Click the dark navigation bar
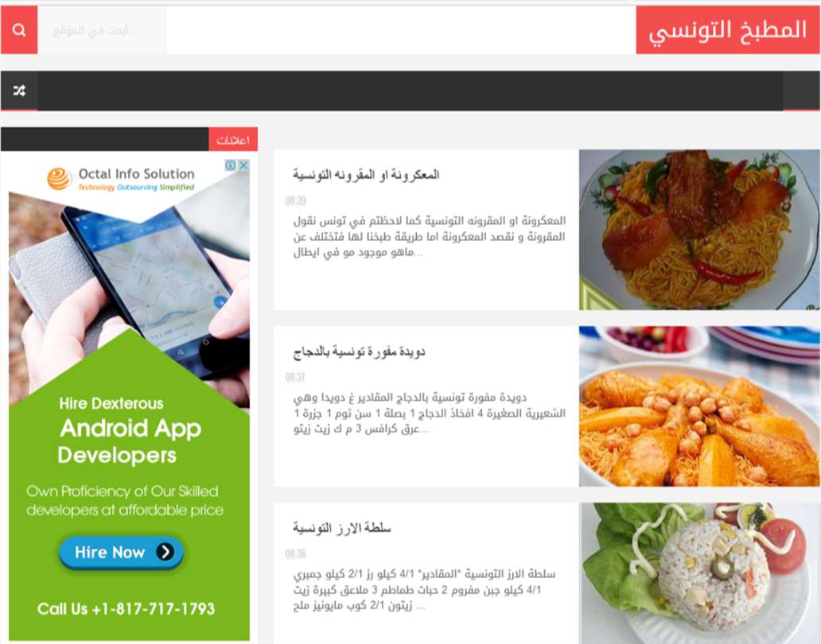This screenshot has width=821, height=644. tap(410, 91)
